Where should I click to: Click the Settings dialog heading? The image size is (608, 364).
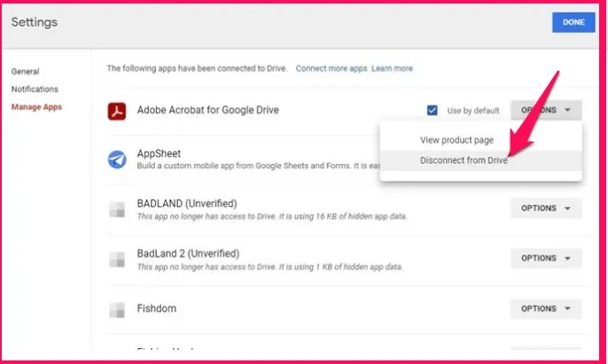pyautogui.click(x=34, y=22)
